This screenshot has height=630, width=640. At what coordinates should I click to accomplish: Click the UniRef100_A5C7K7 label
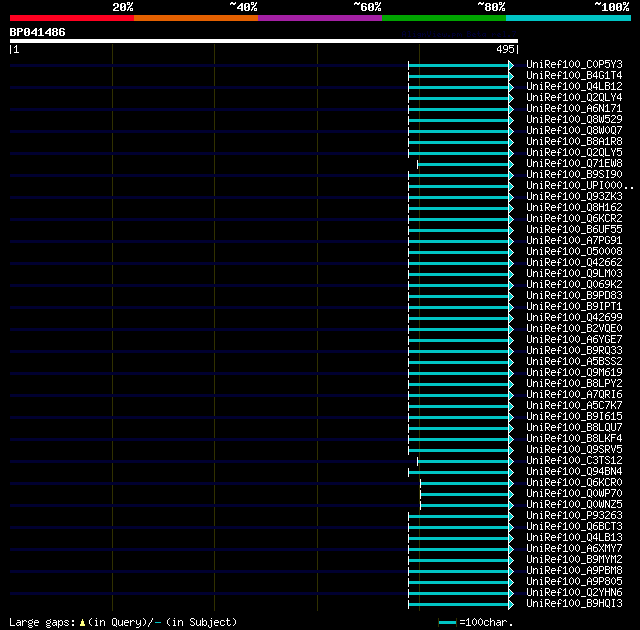click(574, 406)
